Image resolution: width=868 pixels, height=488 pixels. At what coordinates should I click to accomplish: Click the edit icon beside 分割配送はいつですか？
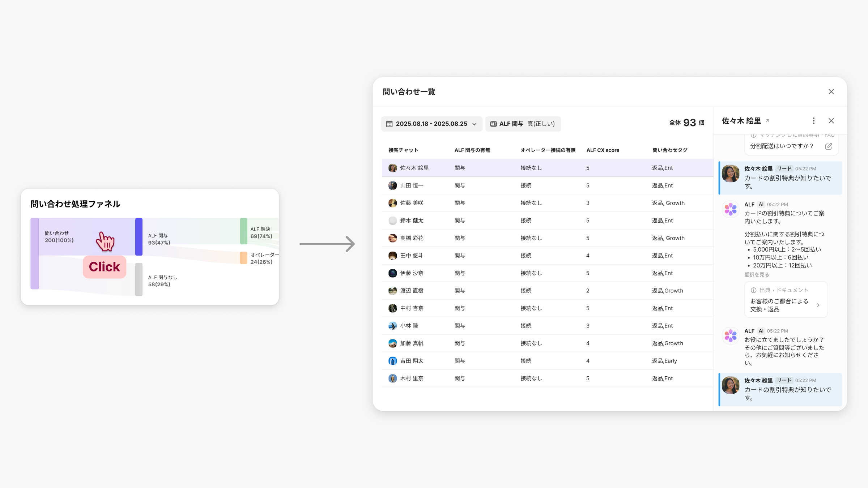point(829,146)
